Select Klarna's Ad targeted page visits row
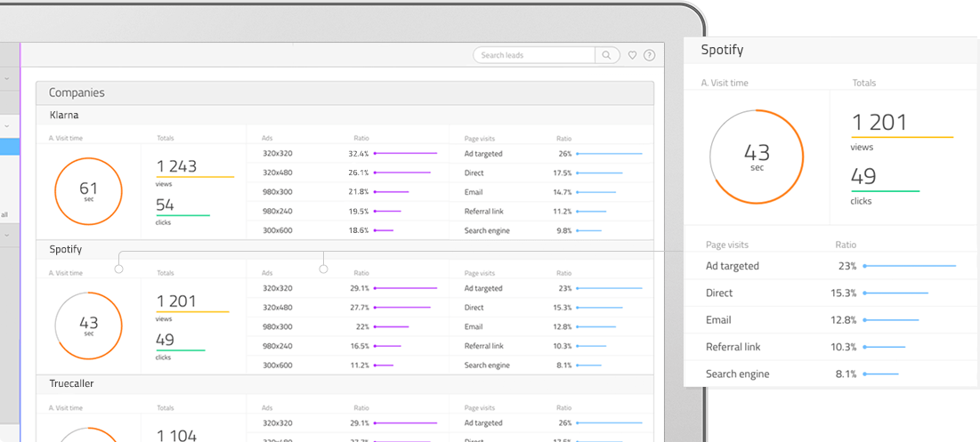 tap(551, 154)
